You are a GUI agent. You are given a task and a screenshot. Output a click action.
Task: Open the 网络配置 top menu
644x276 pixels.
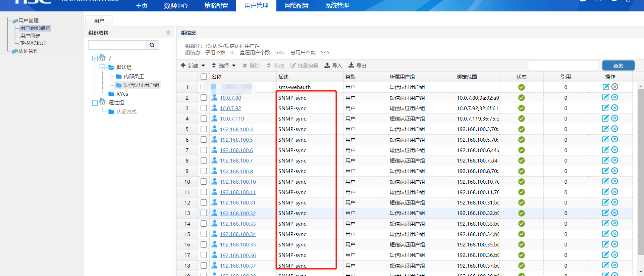(297, 6)
